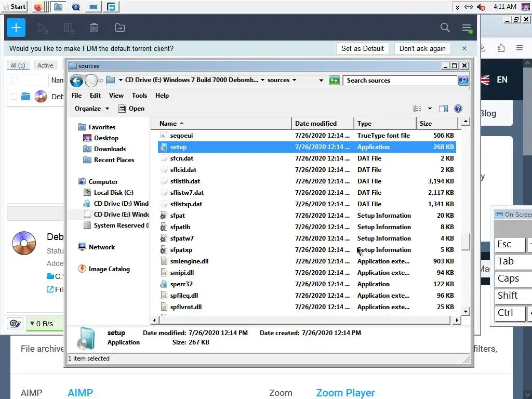Open the View menu in Explorer

[x=116, y=96]
